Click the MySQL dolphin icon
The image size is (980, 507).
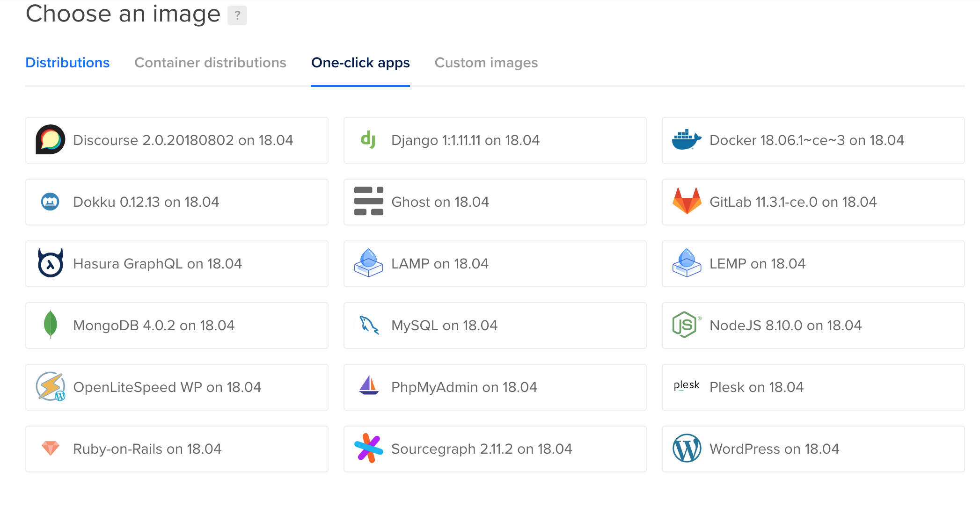tap(369, 325)
